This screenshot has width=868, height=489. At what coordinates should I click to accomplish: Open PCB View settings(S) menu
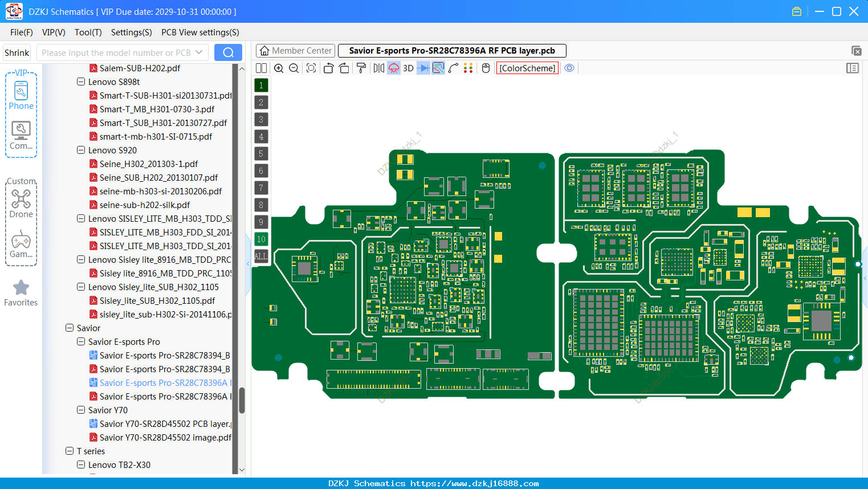[200, 32]
